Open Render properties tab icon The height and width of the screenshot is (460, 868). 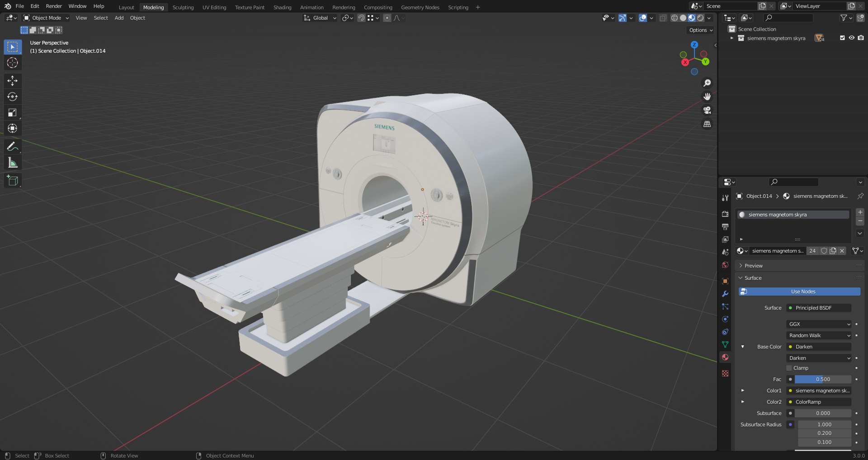click(725, 214)
